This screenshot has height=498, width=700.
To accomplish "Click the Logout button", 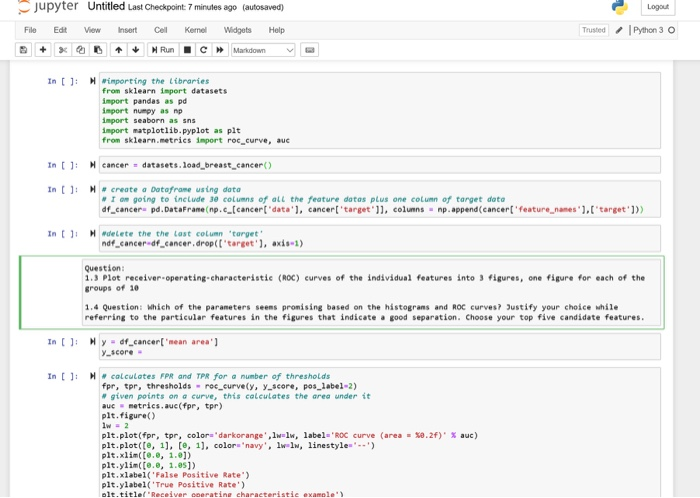I will point(658,7).
